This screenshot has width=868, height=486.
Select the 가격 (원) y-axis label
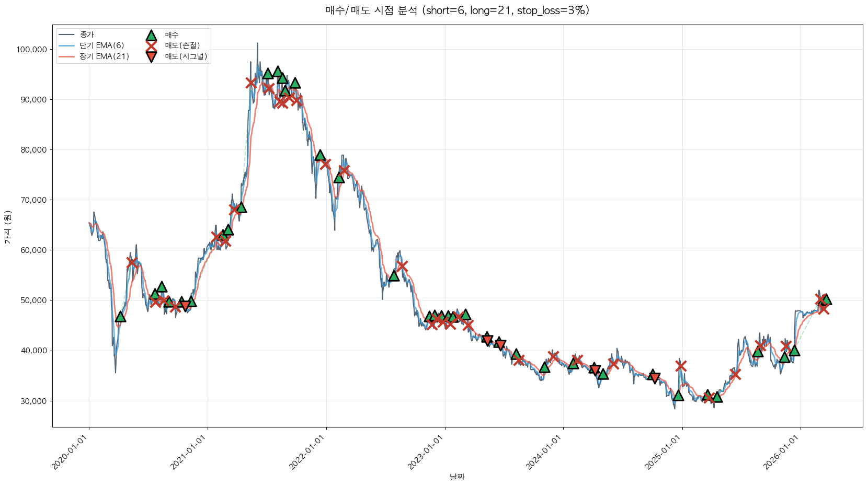click(7, 227)
